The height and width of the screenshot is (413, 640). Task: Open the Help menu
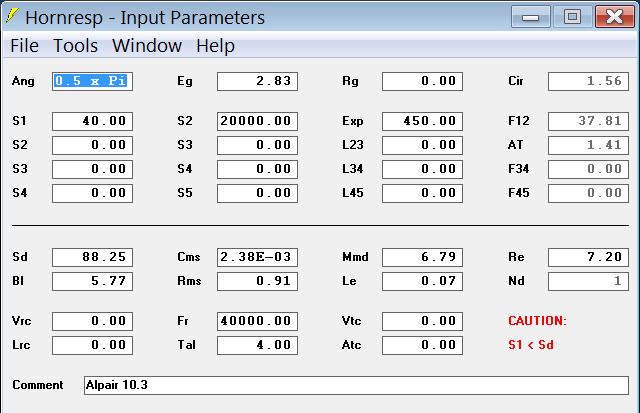click(x=216, y=45)
